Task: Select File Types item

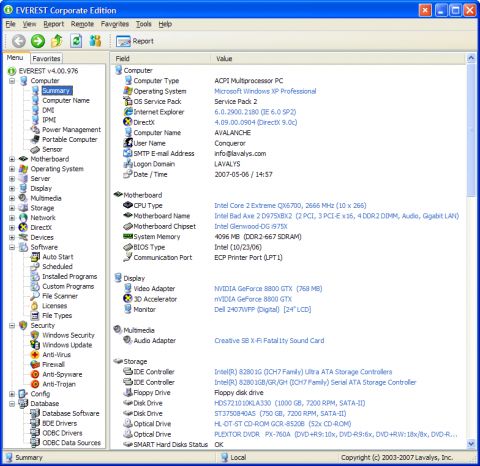Action: click(x=57, y=315)
